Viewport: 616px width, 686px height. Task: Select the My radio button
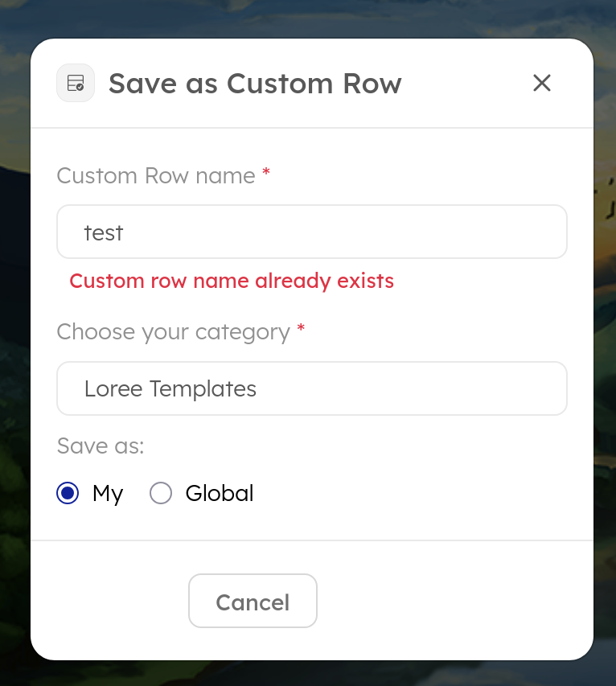pos(68,493)
